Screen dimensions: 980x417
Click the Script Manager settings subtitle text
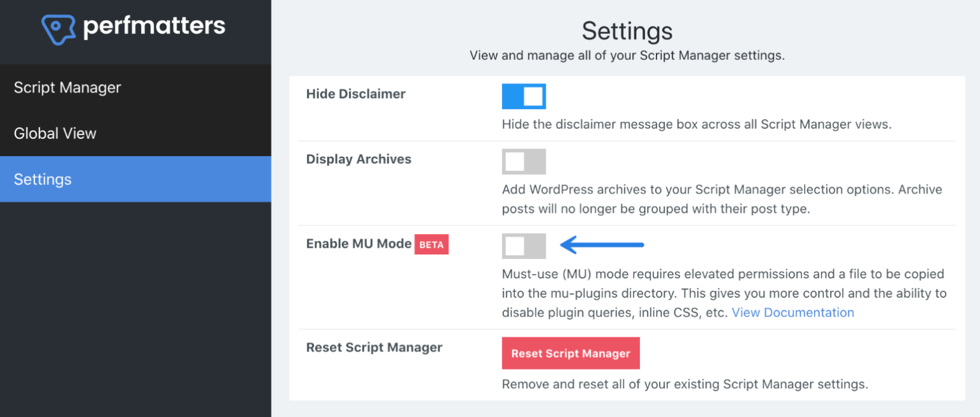pyautogui.click(x=627, y=55)
